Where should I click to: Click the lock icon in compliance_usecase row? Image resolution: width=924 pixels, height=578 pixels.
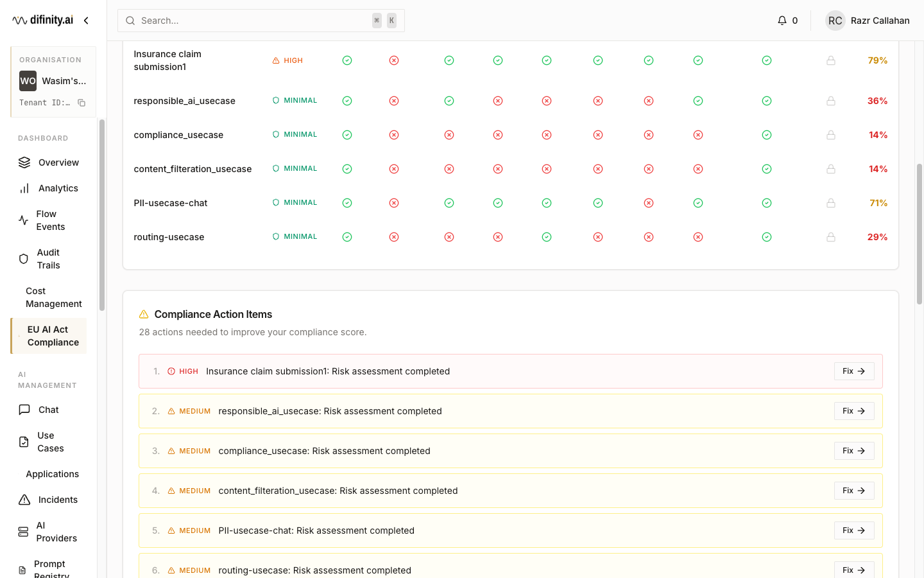coord(831,135)
